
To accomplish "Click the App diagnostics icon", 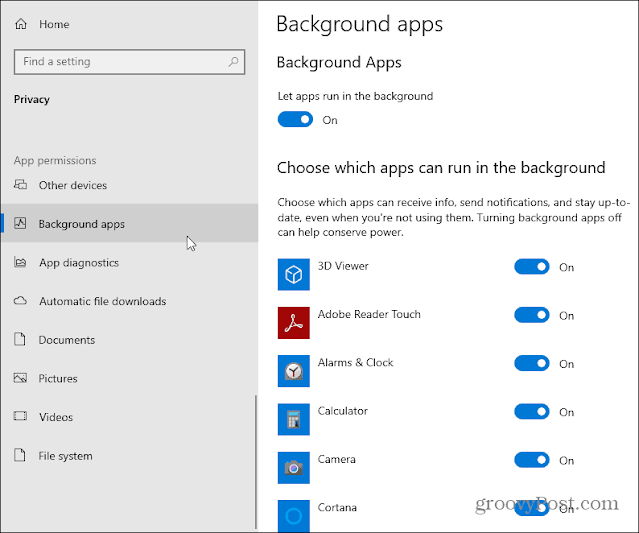I will point(20,262).
